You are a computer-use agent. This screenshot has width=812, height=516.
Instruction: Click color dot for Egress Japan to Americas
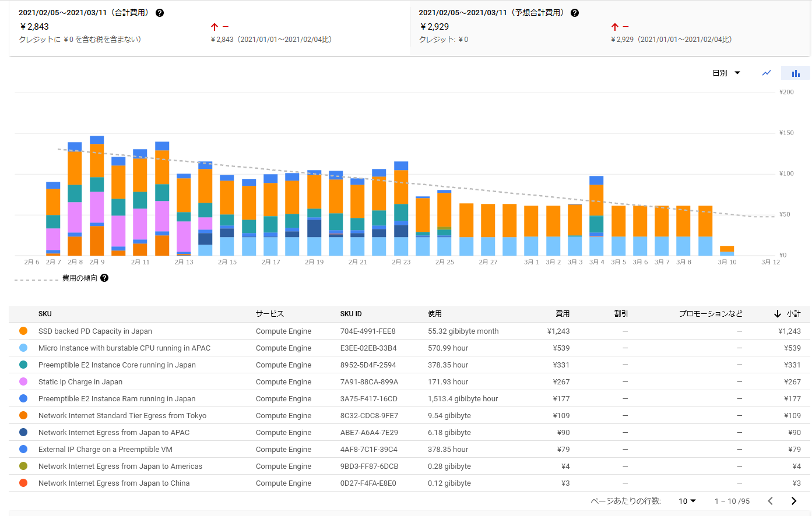click(x=23, y=466)
